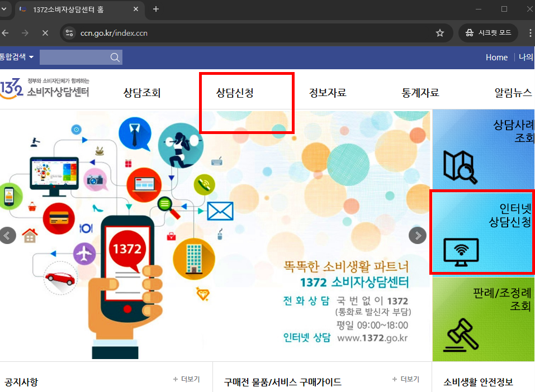This screenshot has width=535, height=392.
Task: Open the Home link in top bar
Action: (x=496, y=58)
